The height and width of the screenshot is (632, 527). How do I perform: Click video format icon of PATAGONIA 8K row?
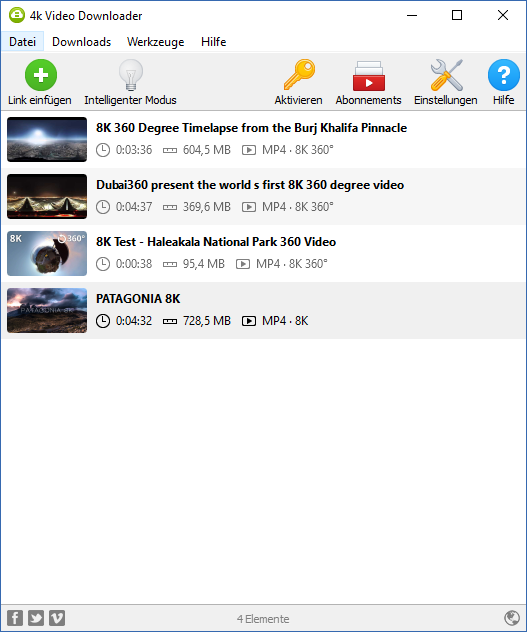[249, 321]
